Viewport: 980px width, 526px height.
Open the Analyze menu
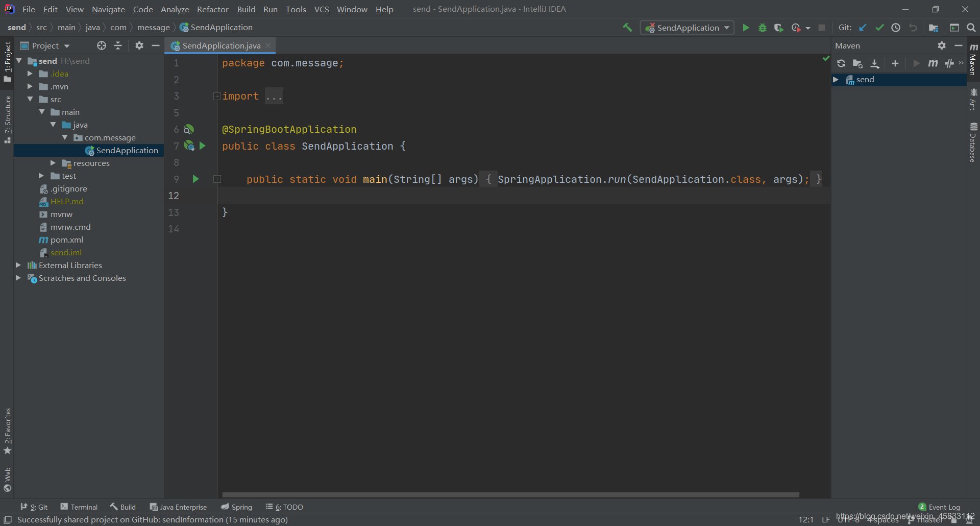click(175, 9)
